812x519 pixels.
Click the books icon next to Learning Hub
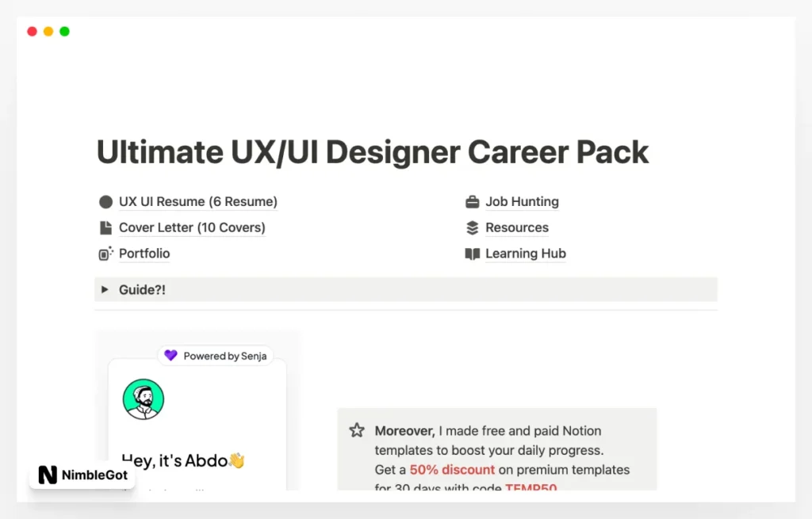pyautogui.click(x=472, y=254)
